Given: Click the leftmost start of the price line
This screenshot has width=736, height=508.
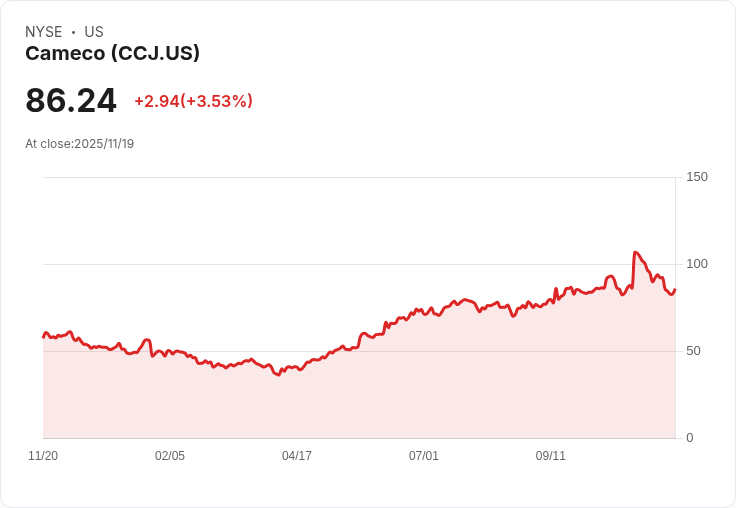Looking at the screenshot, I should (43, 337).
